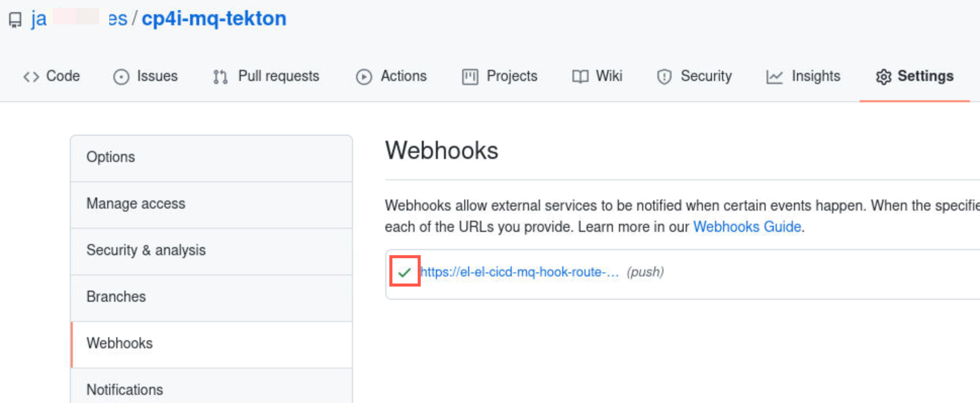The width and height of the screenshot is (980, 403).
Task: View the Insights tab
Action: pos(803,76)
